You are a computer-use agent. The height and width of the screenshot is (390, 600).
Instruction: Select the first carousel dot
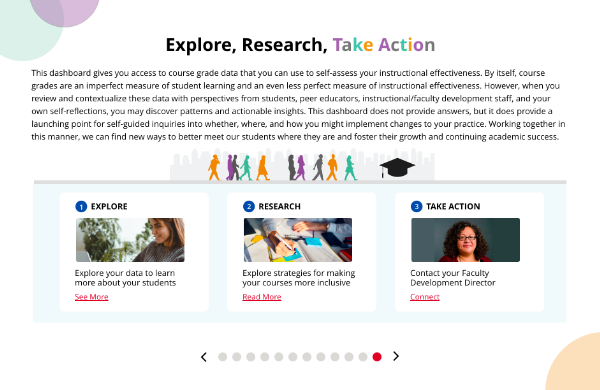tap(222, 357)
